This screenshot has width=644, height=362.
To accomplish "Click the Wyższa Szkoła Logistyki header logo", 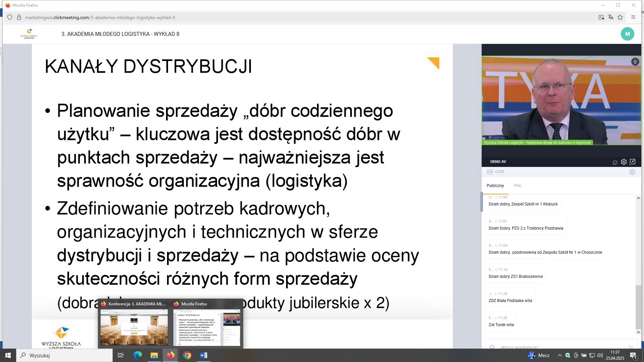I will tap(29, 34).
